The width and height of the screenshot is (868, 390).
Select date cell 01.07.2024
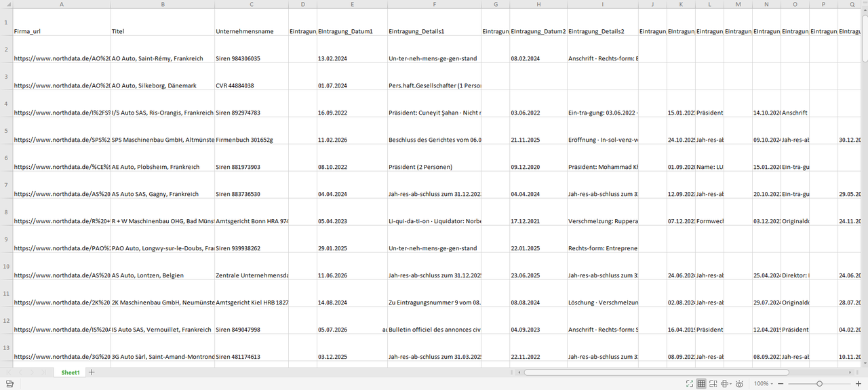pyautogui.click(x=352, y=77)
